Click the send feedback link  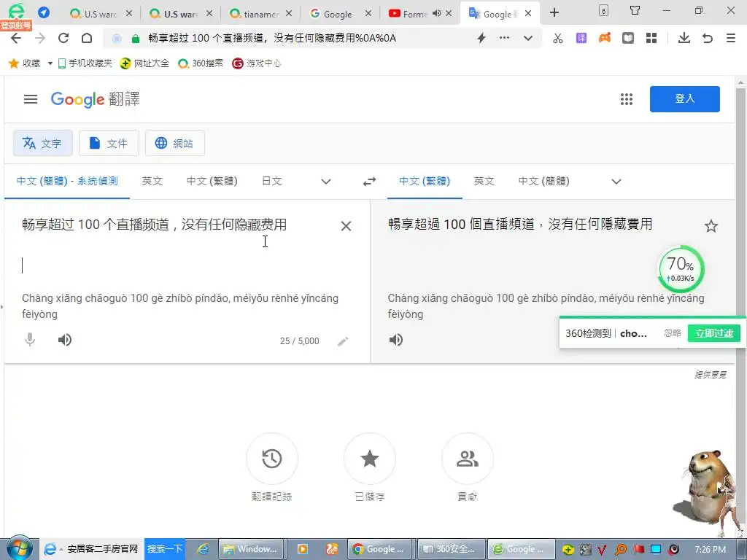coord(710,375)
